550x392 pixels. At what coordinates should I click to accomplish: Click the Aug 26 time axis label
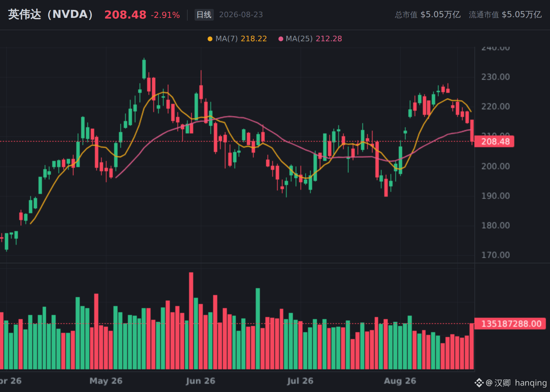pyautogui.click(x=400, y=381)
